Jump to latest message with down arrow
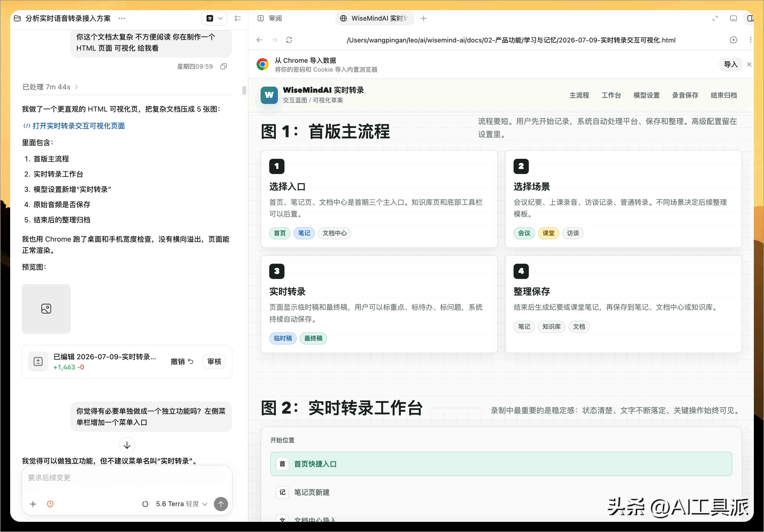Image resolution: width=764 pixels, height=532 pixels. tap(127, 445)
